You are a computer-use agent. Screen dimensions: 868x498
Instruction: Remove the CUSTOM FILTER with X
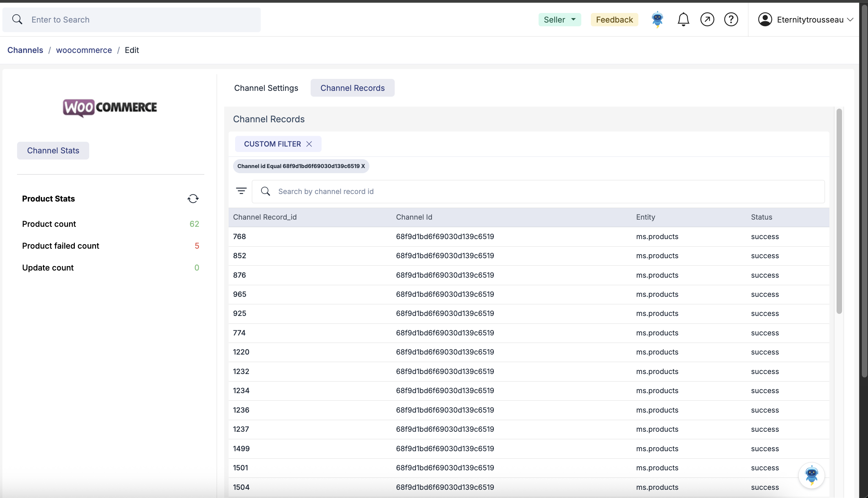[x=309, y=144]
